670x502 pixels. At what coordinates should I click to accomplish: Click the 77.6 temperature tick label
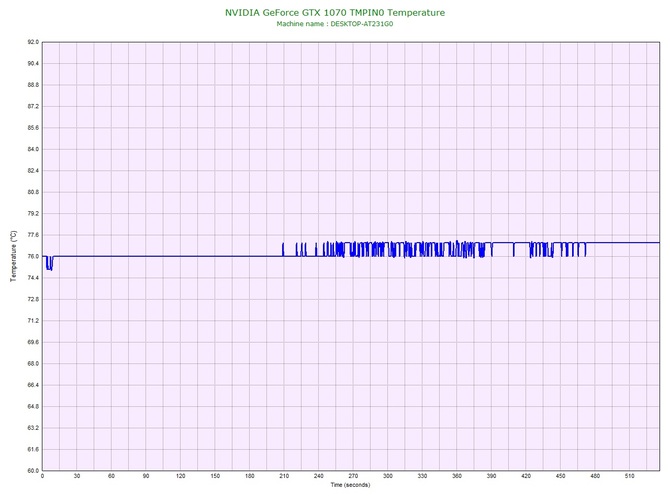(33, 235)
